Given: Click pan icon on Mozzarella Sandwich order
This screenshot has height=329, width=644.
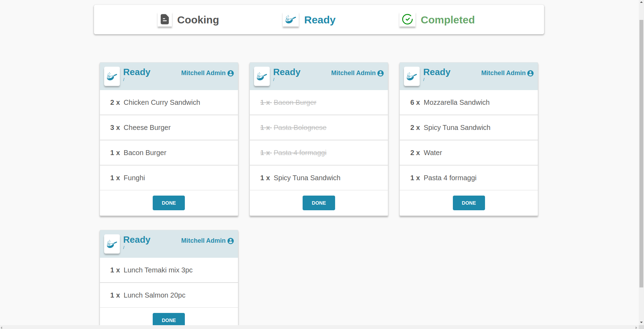Looking at the screenshot, I should tap(412, 76).
